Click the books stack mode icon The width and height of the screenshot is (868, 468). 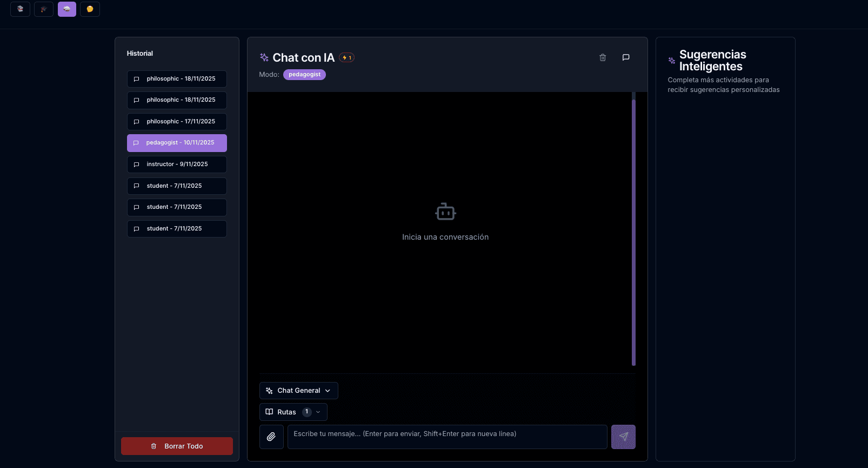point(20,9)
